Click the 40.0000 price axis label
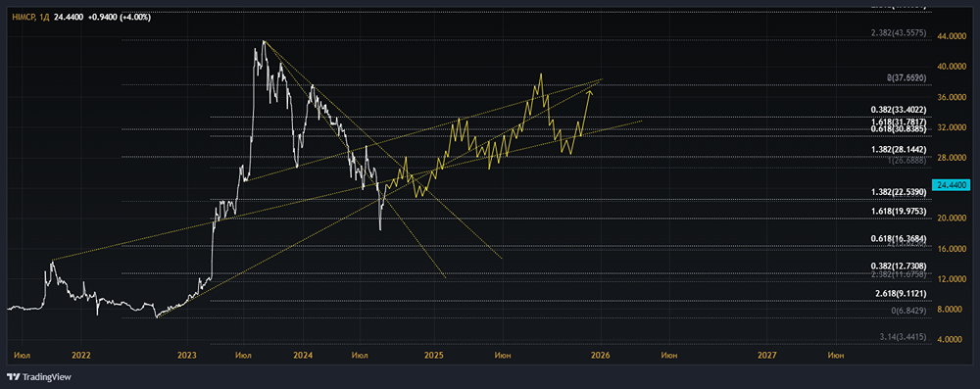Image resolution: width=980 pixels, height=389 pixels. [x=953, y=67]
